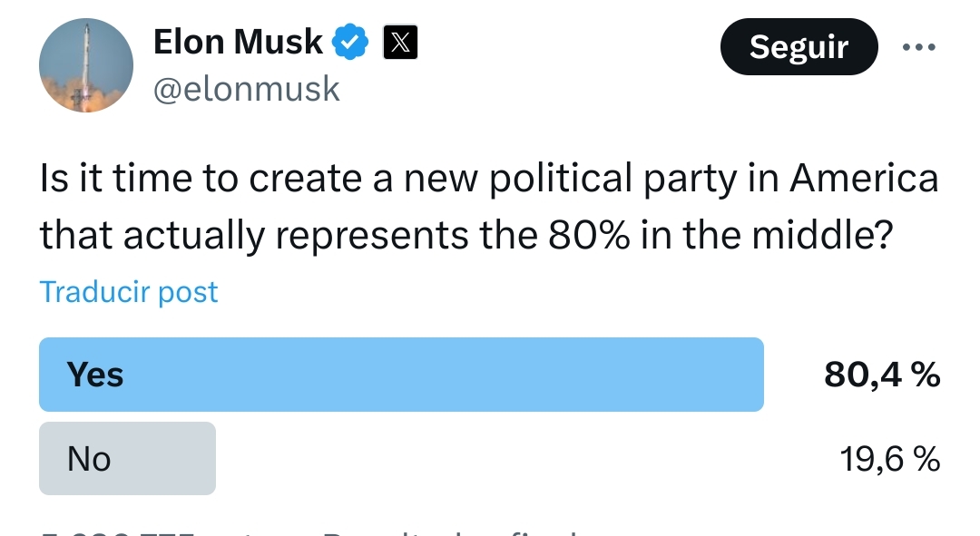Click the blue verified checkmark badge
Image resolution: width=980 pixels, height=536 pixels.
(x=350, y=42)
